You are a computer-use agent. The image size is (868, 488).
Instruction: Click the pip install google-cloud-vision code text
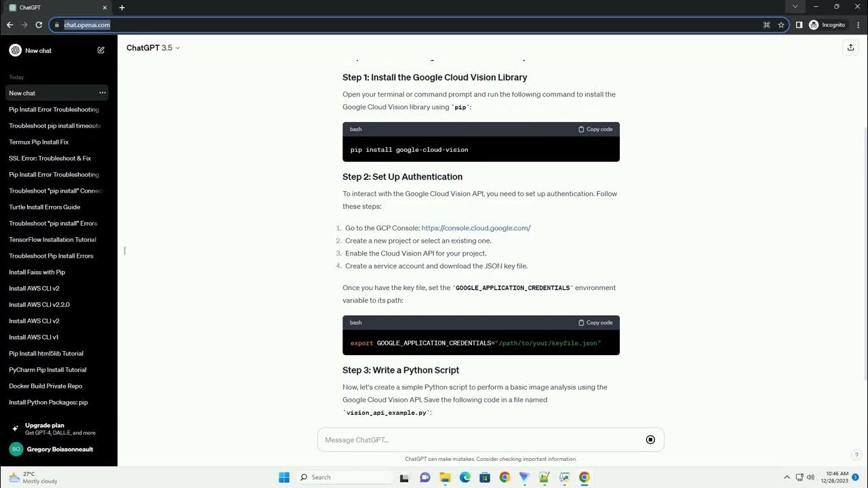409,150
